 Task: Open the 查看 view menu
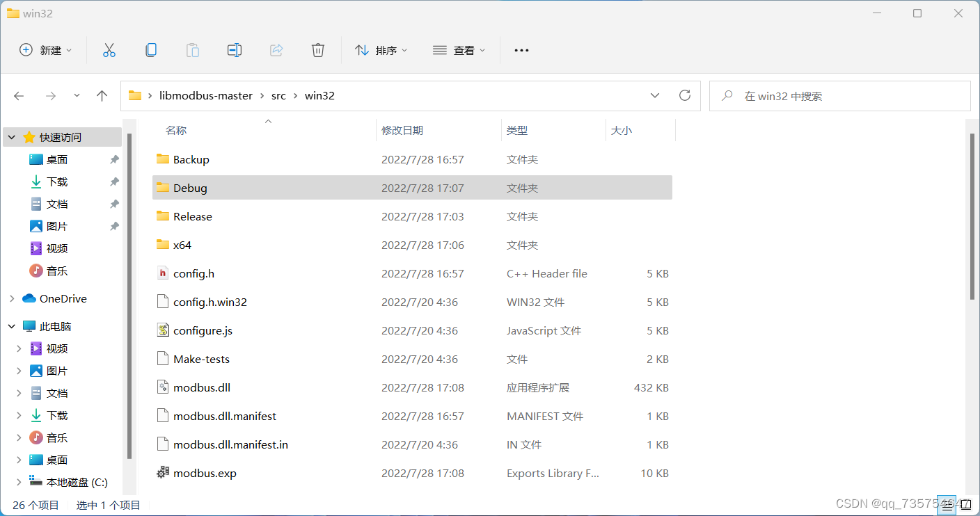point(459,49)
